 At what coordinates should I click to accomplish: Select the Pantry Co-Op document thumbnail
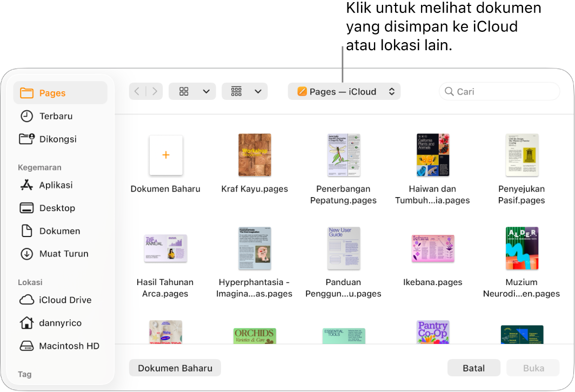(433, 332)
